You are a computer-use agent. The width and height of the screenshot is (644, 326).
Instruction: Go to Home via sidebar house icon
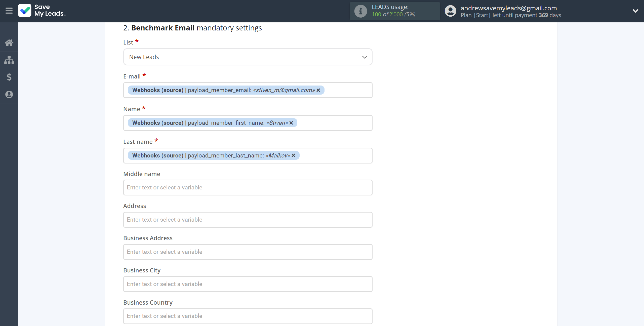(9, 43)
